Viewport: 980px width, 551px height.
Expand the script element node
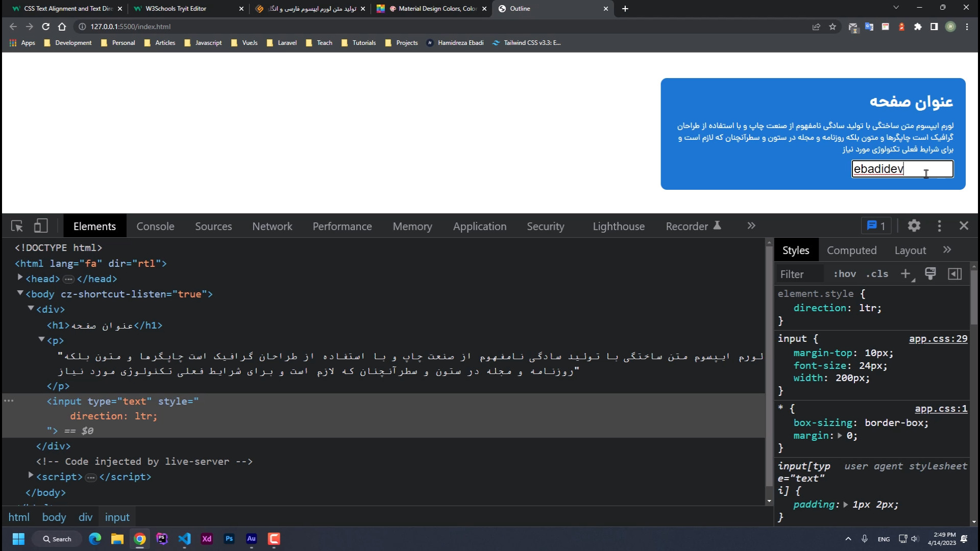[x=31, y=476]
